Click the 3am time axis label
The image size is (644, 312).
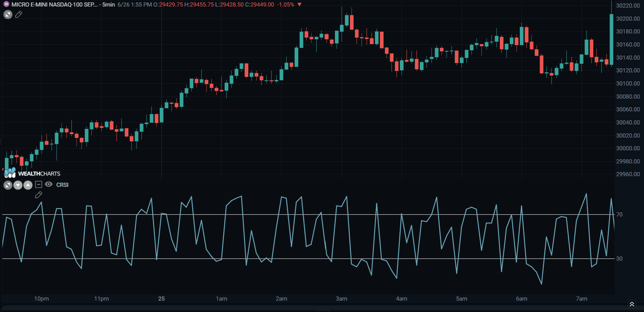pyautogui.click(x=341, y=299)
